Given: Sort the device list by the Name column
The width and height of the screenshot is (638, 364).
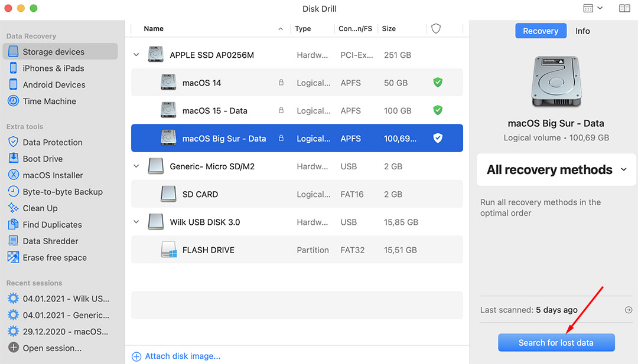Looking at the screenshot, I should click(x=154, y=28).
